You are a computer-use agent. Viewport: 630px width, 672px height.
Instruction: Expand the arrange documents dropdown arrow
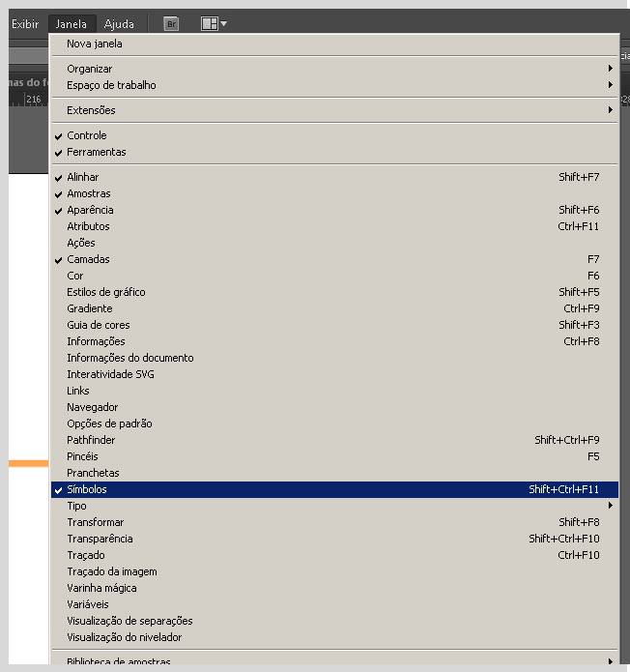[223, 24]
